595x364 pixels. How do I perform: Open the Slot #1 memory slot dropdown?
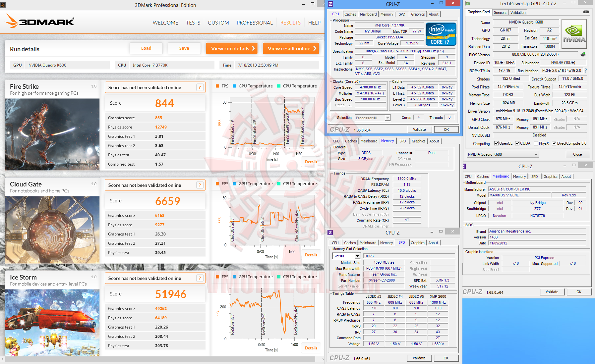(x=346, y=256)
